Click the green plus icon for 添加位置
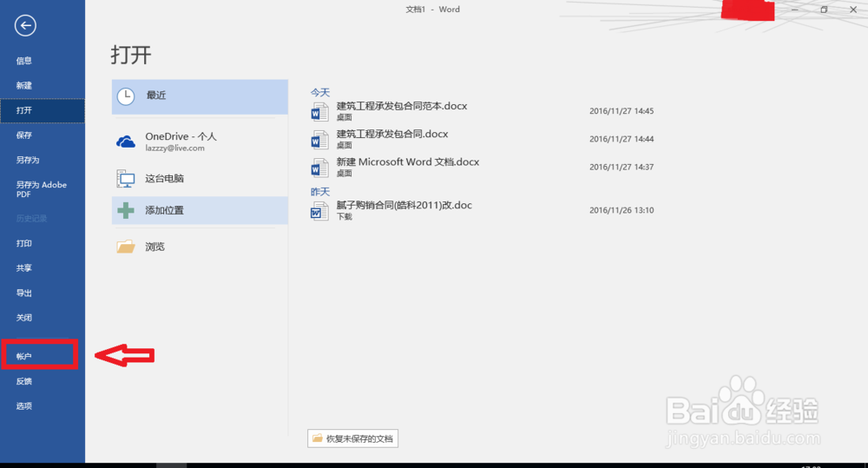The width and height of the screenshot is (868, 468). pyautogui.click(x=126, y=210)
